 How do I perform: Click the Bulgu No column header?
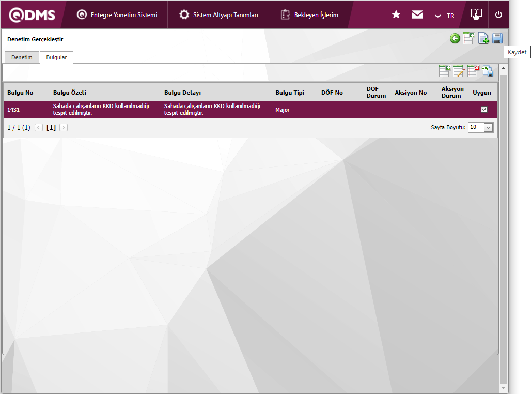pyautogui.click(x=20, y=93)
